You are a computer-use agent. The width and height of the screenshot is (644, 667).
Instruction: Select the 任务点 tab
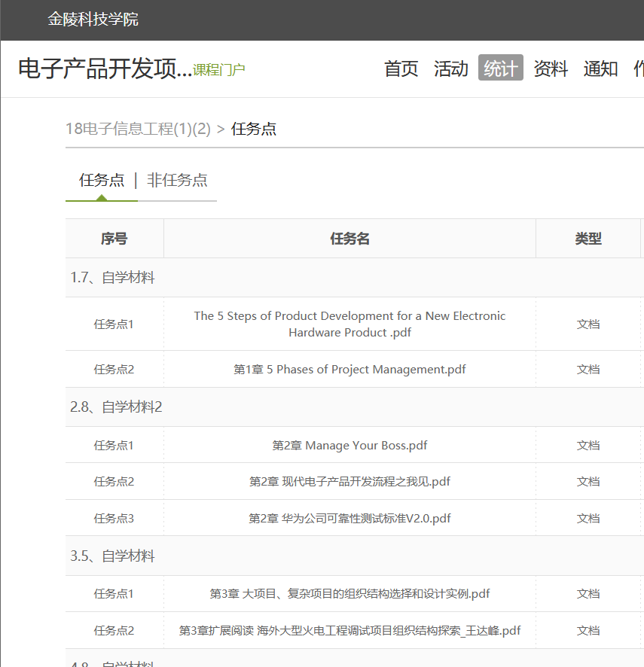click(102, 181)
